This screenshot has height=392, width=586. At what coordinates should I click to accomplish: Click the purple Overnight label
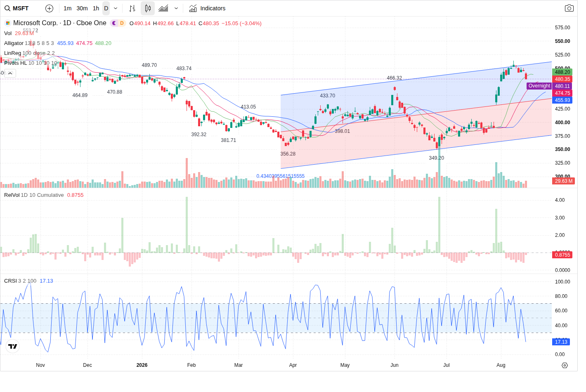pyautogui.click(x=539, y=86)
